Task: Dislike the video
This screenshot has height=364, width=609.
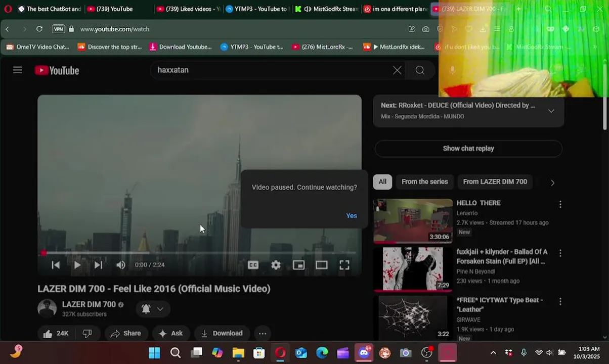Action: click(x=87, y=333)
